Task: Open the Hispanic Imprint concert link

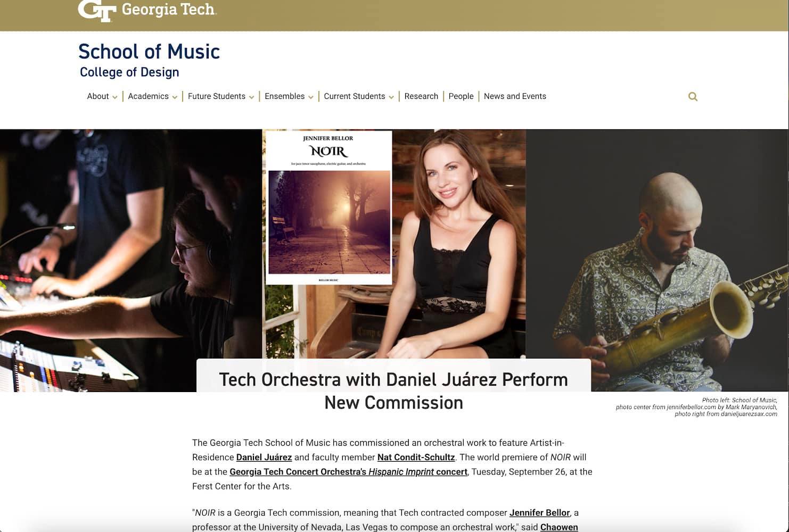Action: pos(348,471)
